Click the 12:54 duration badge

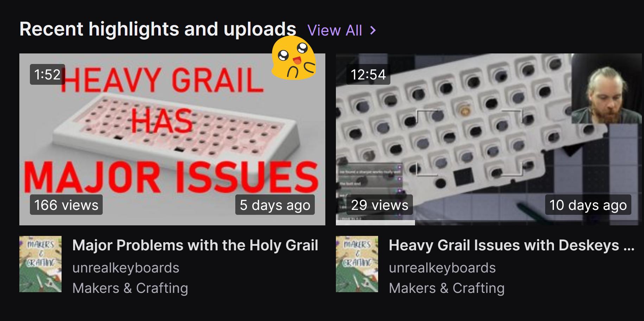tap(368, 74)
